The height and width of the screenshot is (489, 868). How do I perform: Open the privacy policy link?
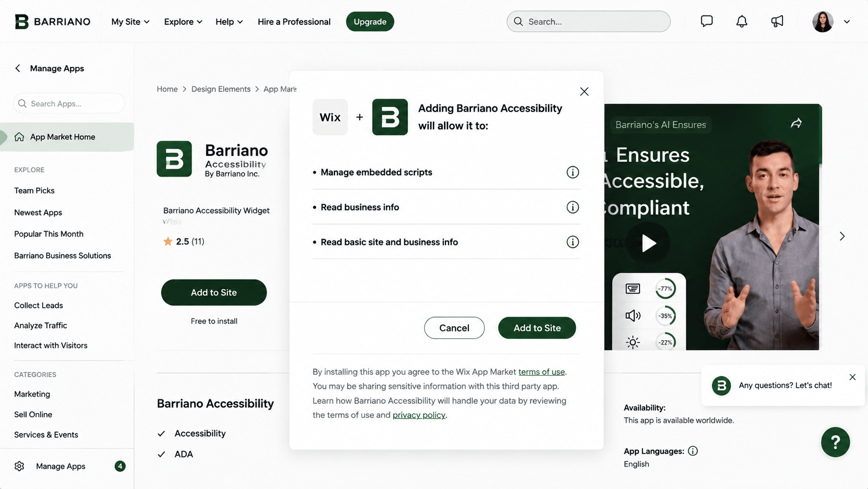click(419, 415)
